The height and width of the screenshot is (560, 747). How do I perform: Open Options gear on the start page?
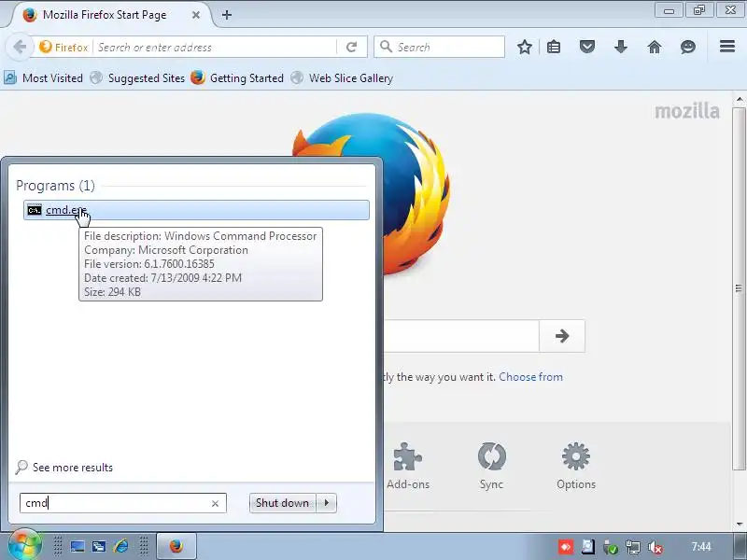pyautogui.click(x=576, y=466)
